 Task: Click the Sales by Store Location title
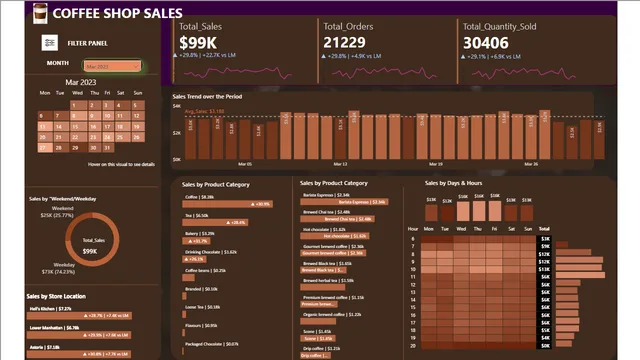coord(56,296)
